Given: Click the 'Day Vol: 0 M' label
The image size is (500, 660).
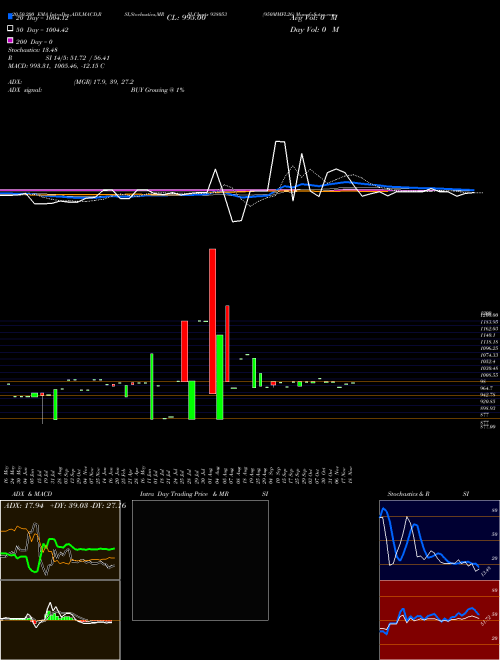Looking at the screenshot, I should pyautogui.click(x=314, y=30).
